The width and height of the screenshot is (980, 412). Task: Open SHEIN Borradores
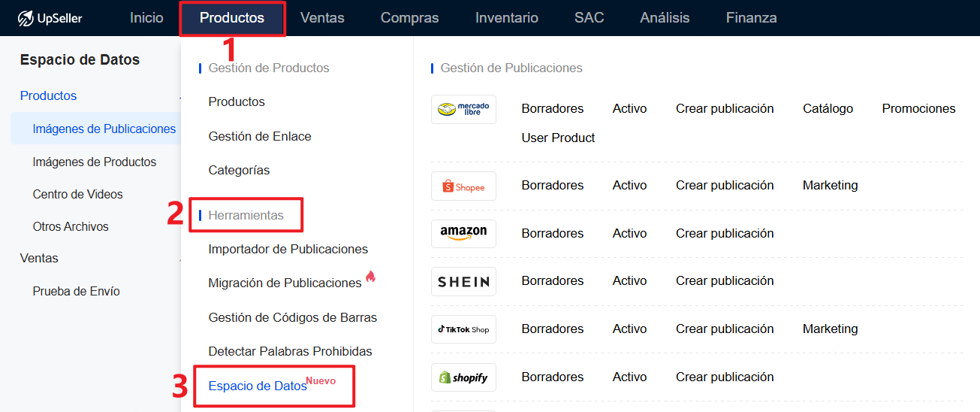tap(553, 280)
